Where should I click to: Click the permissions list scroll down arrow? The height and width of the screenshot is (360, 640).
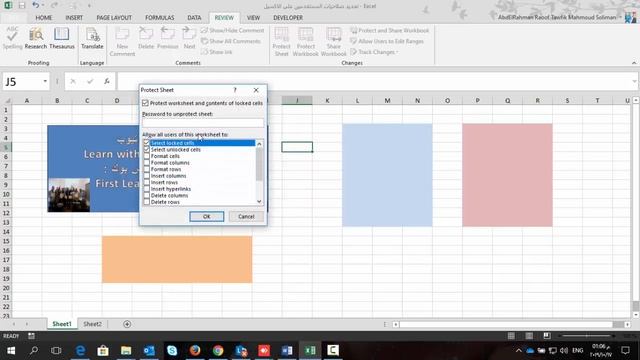pyautogui.click(x=259, y=202)
